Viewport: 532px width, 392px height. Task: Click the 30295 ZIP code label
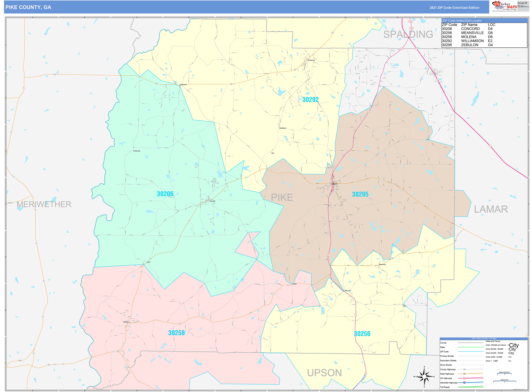360,194
